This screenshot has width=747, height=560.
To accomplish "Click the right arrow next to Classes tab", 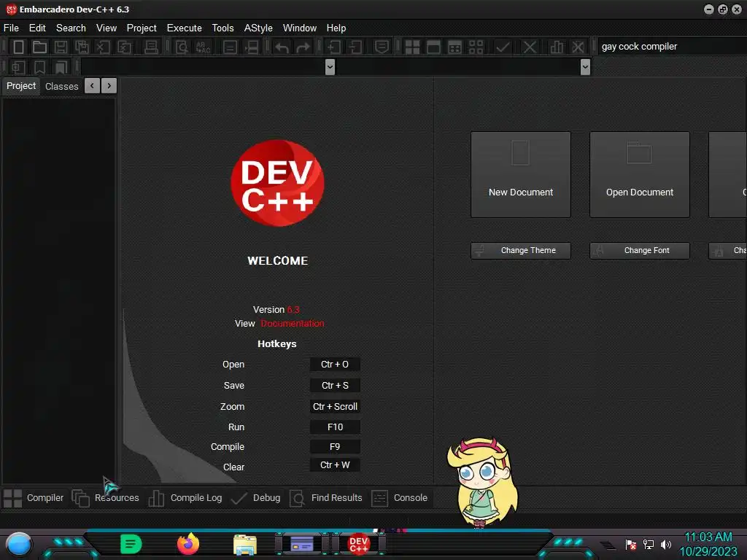I will click(x=109, y=86).
